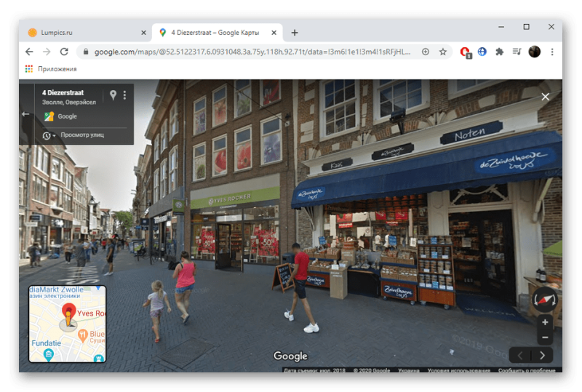The width and height of the screenshot is (582, 392).
Task: Click the site lock icon
Action: tap(86, 52)
